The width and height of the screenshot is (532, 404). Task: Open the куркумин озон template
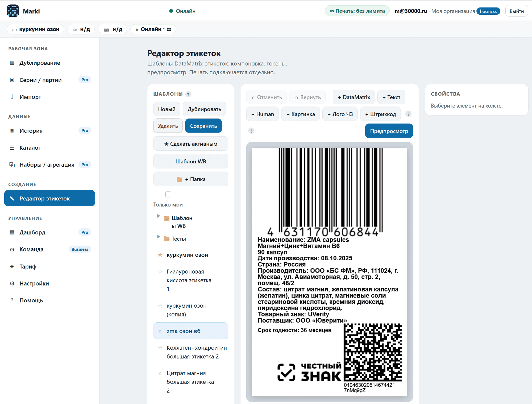tap(191, 255)
